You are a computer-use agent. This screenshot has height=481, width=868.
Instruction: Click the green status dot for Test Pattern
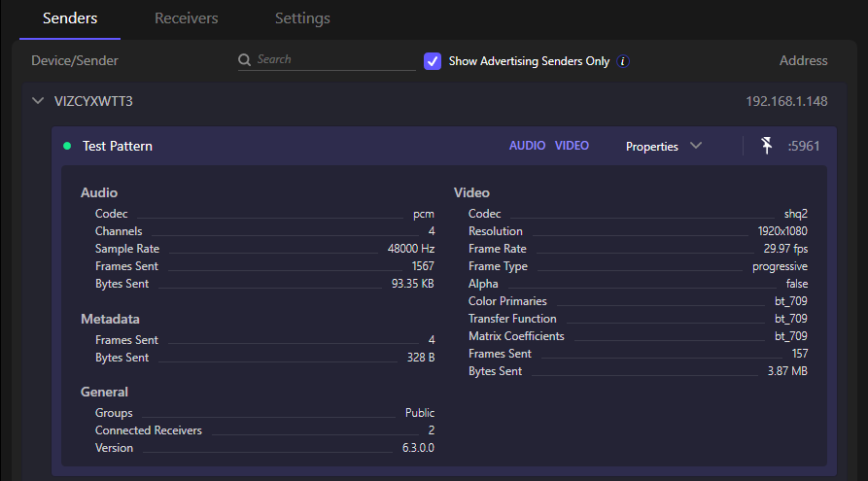tap(67, 146)
